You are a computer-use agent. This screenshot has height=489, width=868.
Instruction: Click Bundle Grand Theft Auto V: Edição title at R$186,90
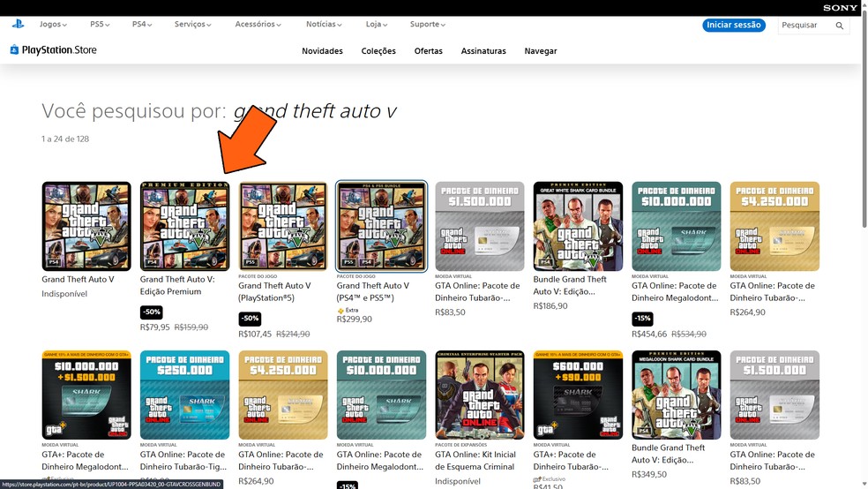[x=570, y=285]
